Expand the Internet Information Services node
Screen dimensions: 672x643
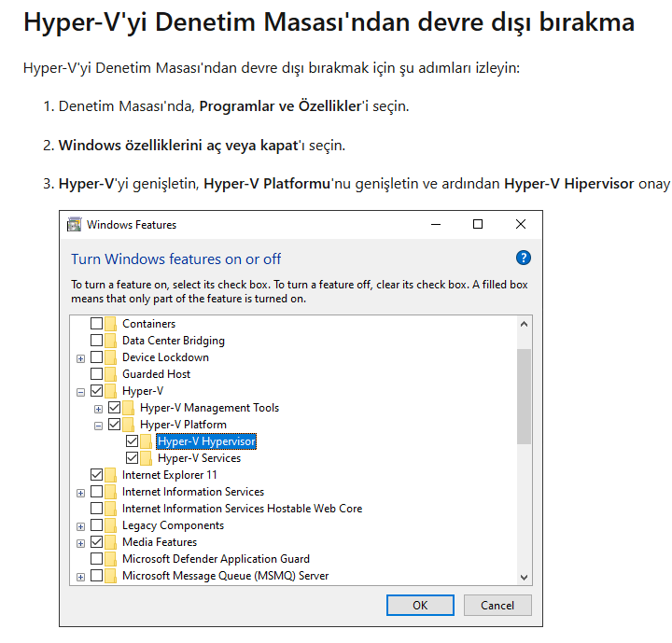pos(80,493)
